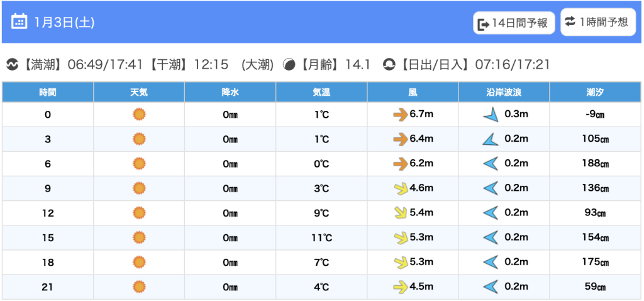Click the 天気 column header
This screenshot has width=644, height=301.
point(139,92)
